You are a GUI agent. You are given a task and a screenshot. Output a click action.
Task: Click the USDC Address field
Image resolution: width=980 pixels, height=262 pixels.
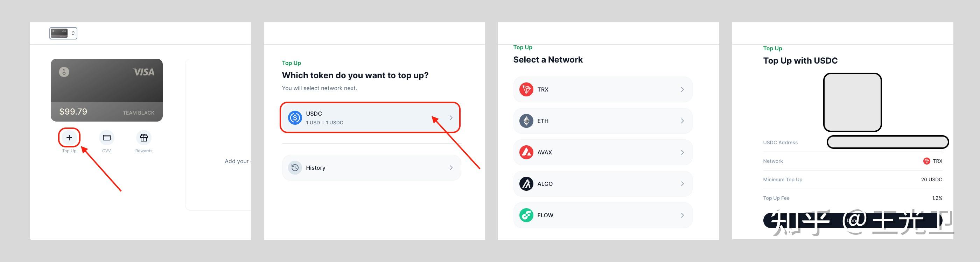(888, 142)
